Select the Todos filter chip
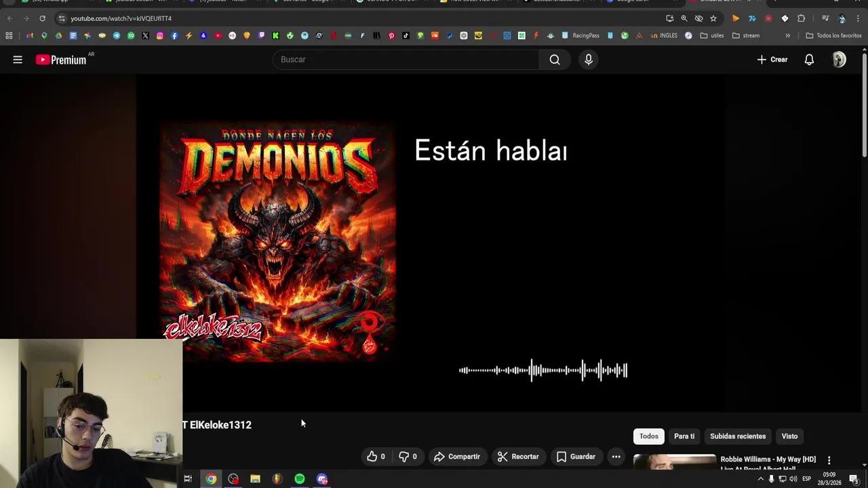This screenshot has width=868, height=488. (649, 436)
